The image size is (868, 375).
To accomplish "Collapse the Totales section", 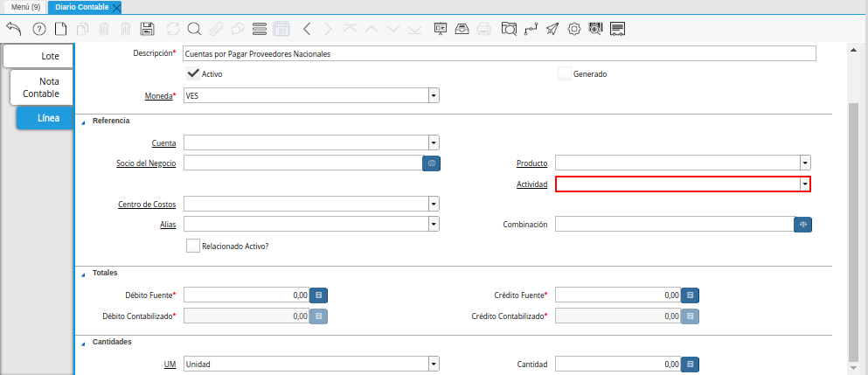I will point(84,274).
